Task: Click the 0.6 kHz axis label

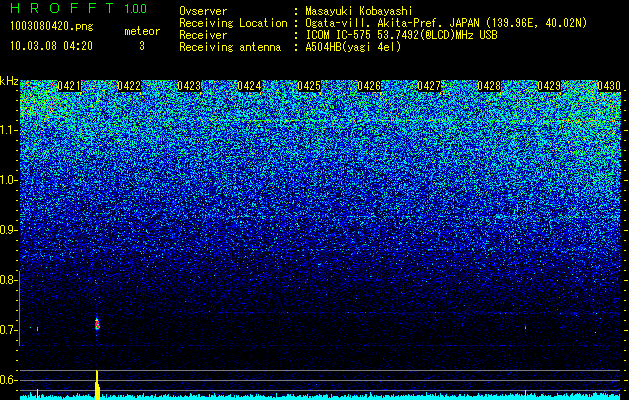Action: 8,380
